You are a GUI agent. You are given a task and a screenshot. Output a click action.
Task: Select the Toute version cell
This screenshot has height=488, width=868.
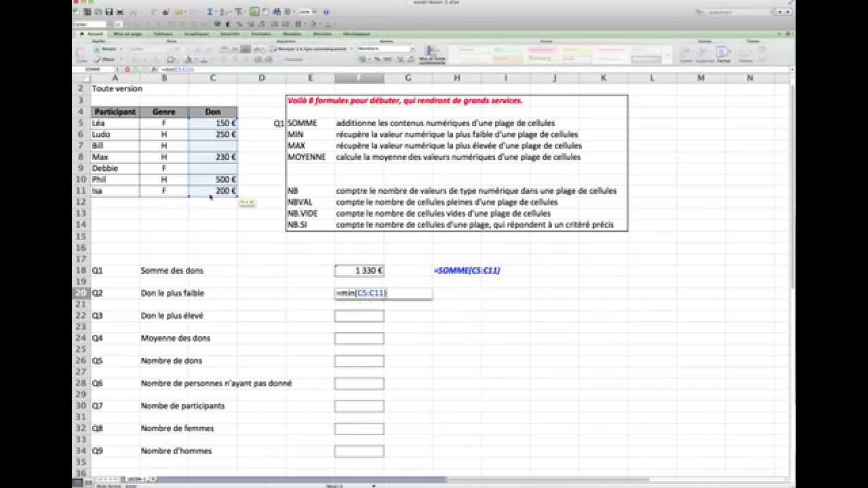pos(117,89)
